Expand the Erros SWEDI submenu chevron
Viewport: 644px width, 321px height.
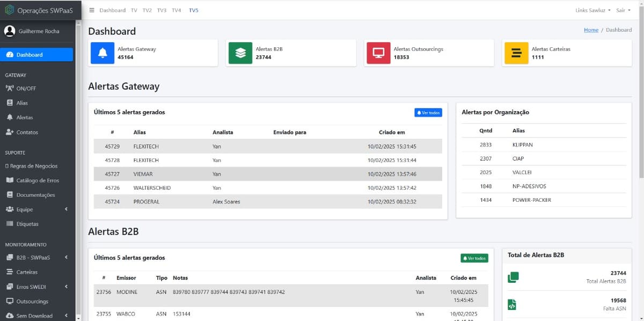(x=66, y=287)
